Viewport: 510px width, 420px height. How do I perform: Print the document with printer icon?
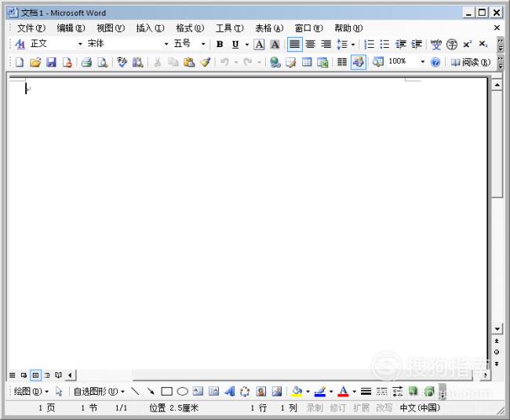[86, 62]
